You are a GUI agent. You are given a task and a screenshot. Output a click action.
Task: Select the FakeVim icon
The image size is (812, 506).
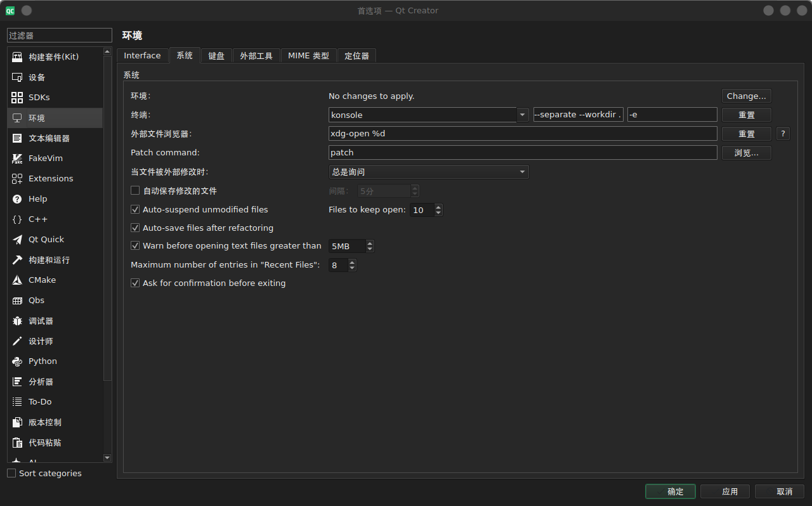[x=17, y=159]
